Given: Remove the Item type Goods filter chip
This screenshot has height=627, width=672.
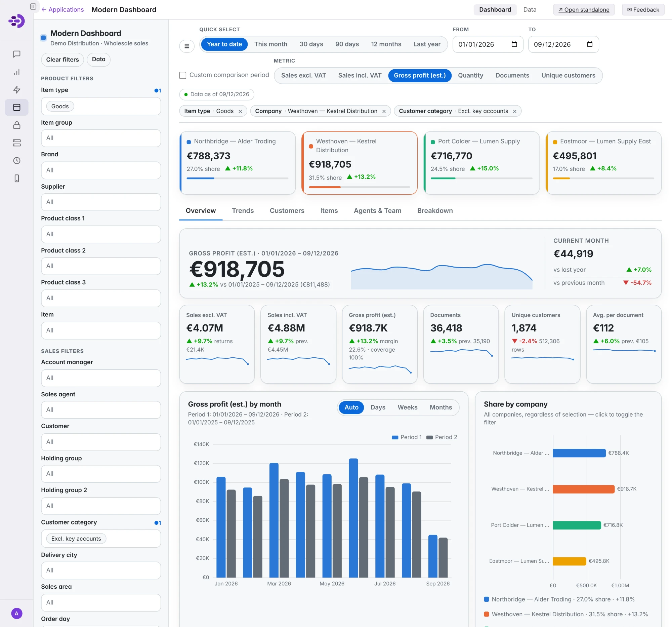Looking at the screenshot, I should point(240,111).
